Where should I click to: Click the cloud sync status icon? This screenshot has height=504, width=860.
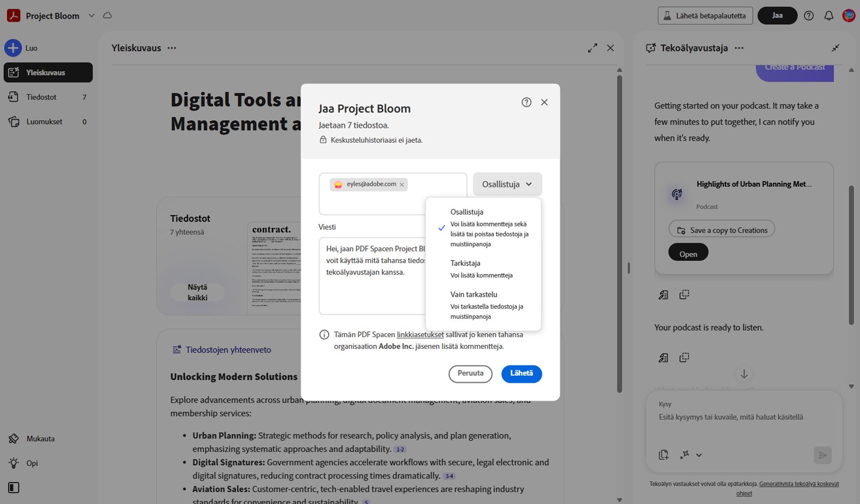(x=107, y=16)
